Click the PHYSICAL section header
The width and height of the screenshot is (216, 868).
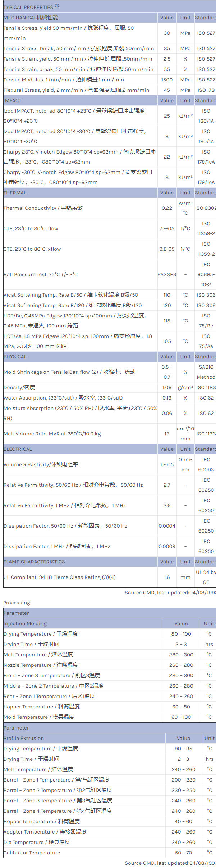[15, 357]
